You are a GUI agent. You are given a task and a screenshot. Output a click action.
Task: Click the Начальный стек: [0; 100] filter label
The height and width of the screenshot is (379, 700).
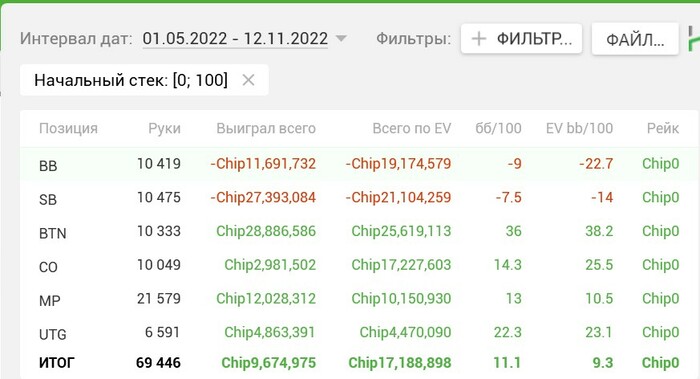(x=131, y=80)
